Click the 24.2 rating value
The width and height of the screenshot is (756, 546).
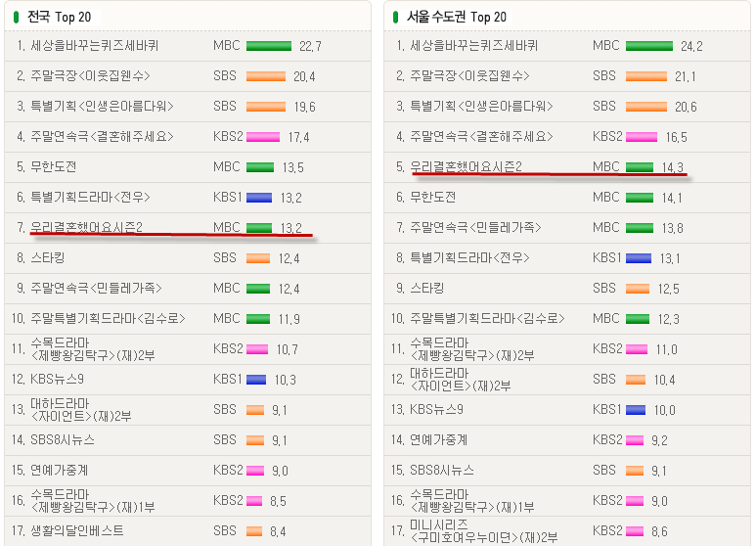tap(691, 46)
